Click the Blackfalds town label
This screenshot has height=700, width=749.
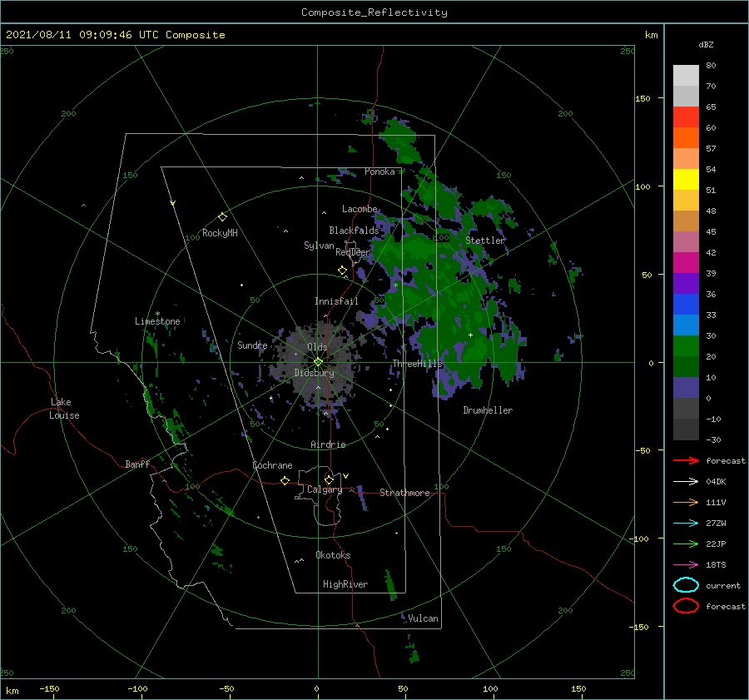(x=354, y=231)
